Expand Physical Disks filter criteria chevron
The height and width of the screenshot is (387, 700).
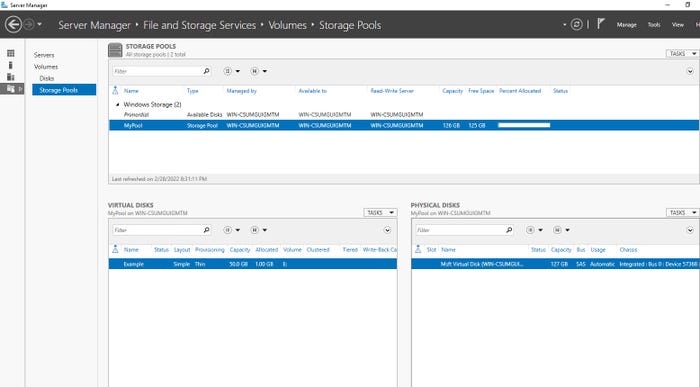point(690,230)
